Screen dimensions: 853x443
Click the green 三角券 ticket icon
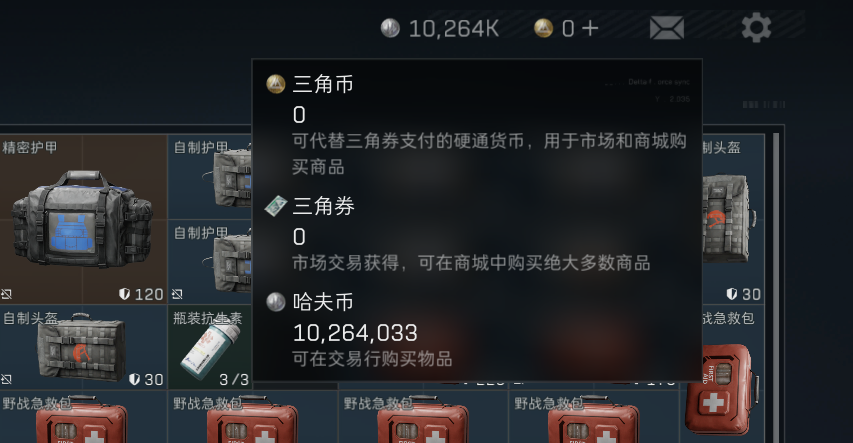(276, 206)
